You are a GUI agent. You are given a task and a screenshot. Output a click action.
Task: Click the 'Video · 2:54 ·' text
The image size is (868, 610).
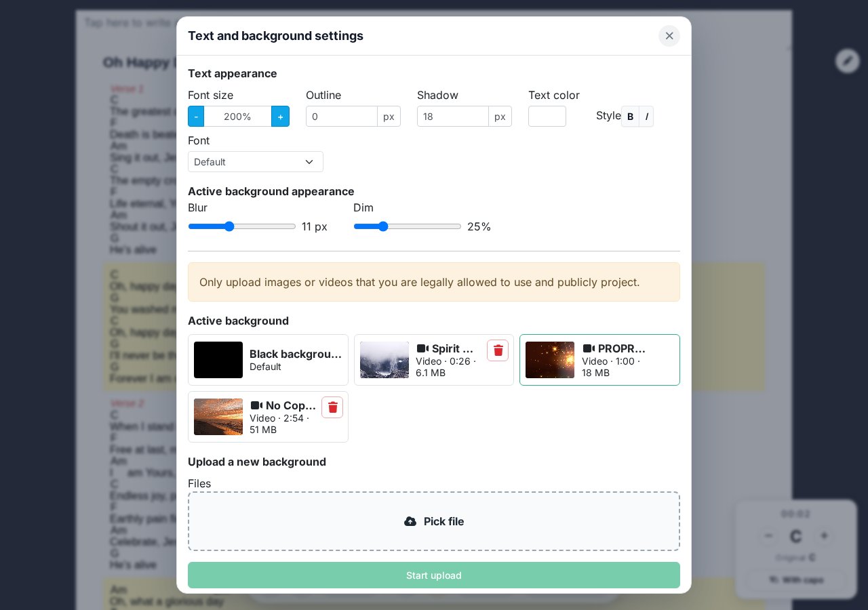[279, 418]
